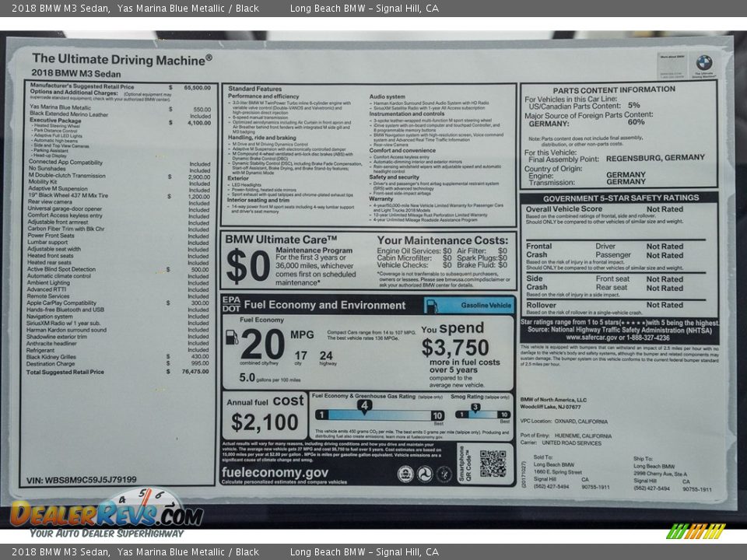Click the VIN number text

82,480
